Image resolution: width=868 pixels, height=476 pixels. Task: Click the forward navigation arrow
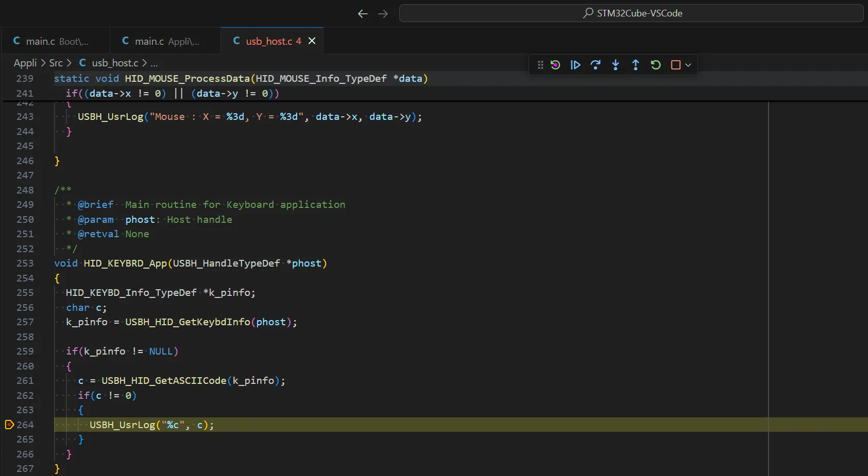coord(383,14)
